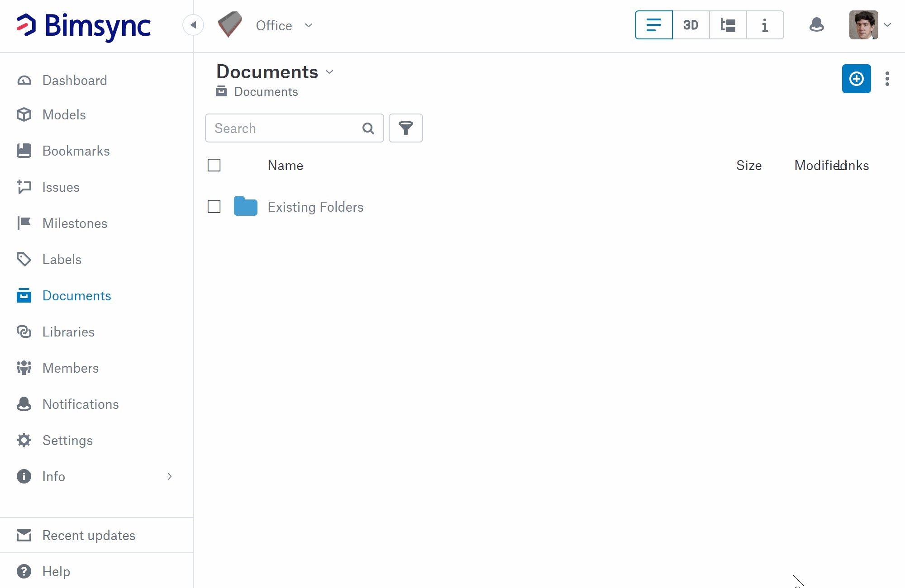Open the three-dot more options menu
Image resolution: width=905 pixels, height=588 pixels.
[x=887, y=79]
